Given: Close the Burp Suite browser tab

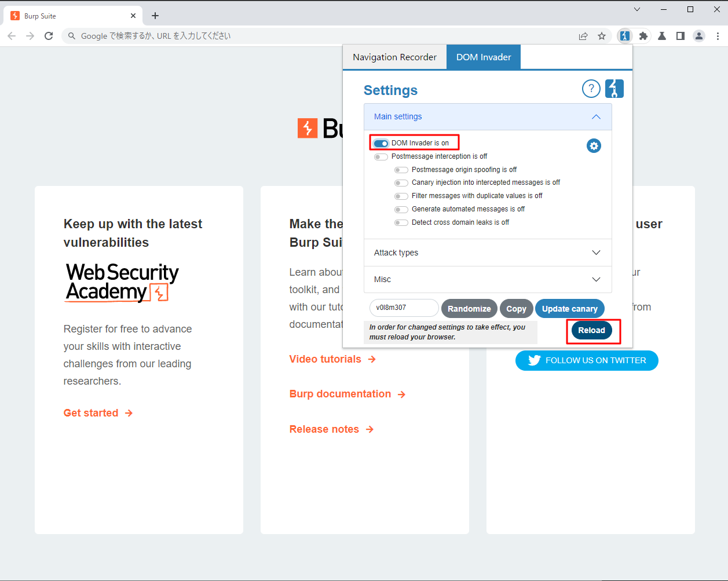Looking at the screenshot, I should coord(133,16).
